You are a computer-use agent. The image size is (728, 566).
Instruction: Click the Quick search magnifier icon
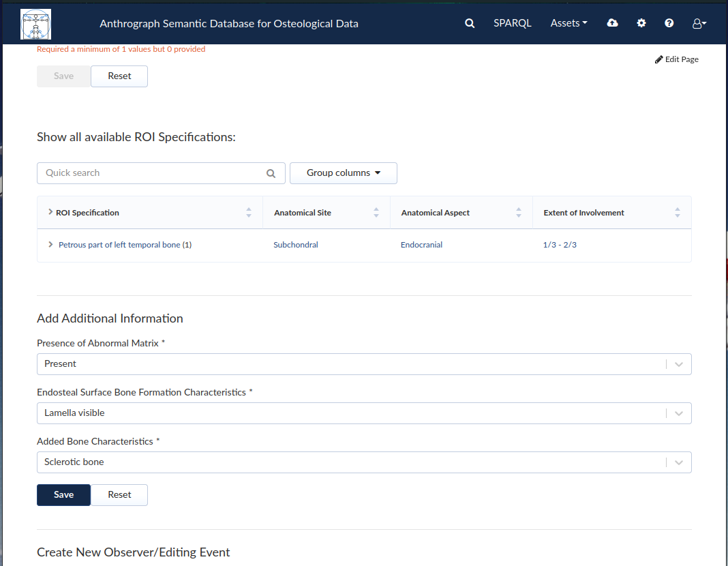(x=271, y=173)
